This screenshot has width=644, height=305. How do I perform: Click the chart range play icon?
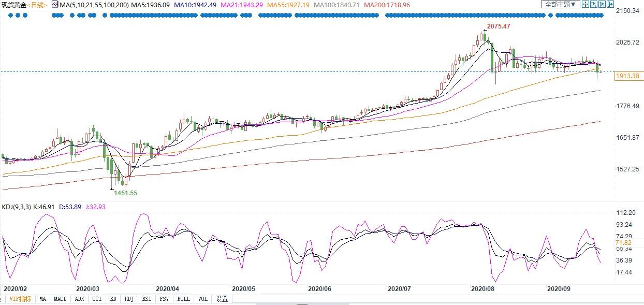pyautogui.click(x=602, y=4)
